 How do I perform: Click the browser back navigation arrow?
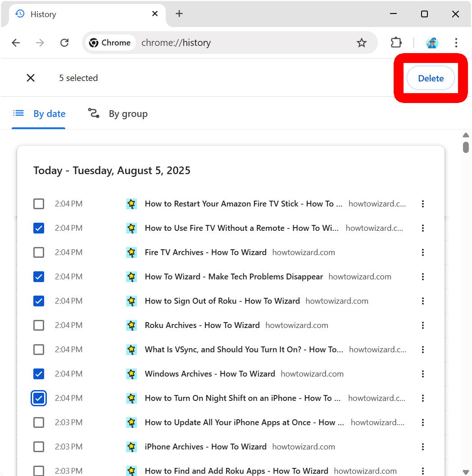point(16,42)
